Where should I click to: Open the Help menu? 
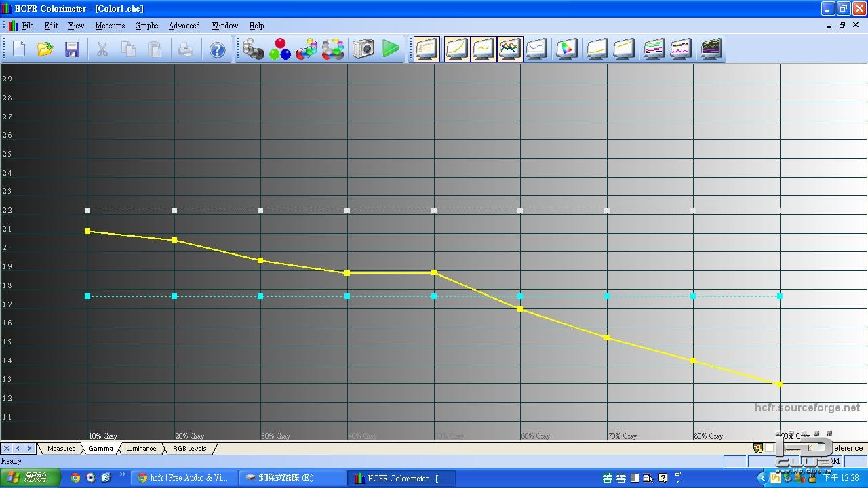point(256,26)
